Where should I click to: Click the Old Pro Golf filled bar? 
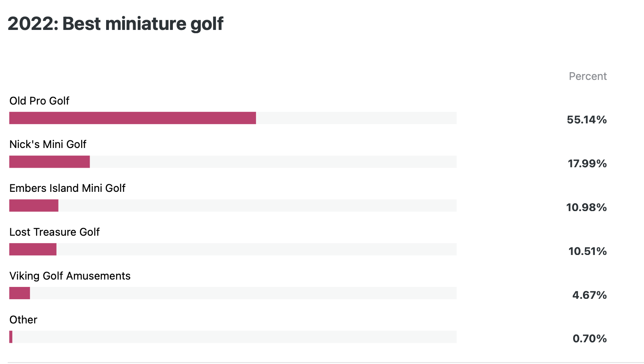(x=133, y=118)
